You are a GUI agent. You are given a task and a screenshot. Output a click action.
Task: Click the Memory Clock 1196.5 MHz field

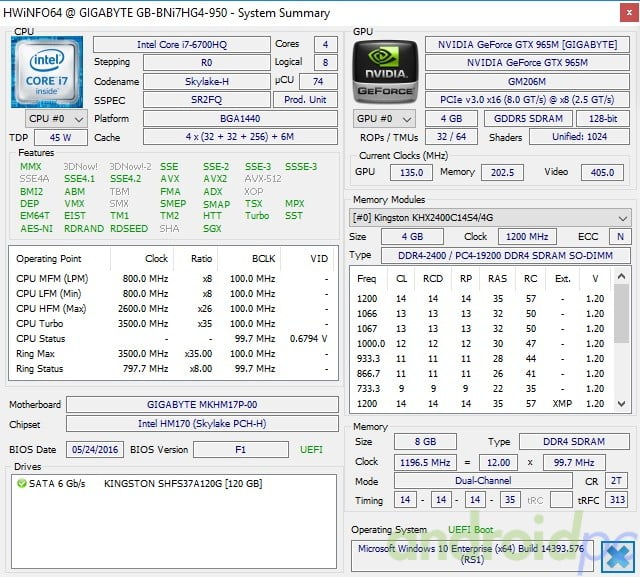pyautogui.click(x=425, y=463)
